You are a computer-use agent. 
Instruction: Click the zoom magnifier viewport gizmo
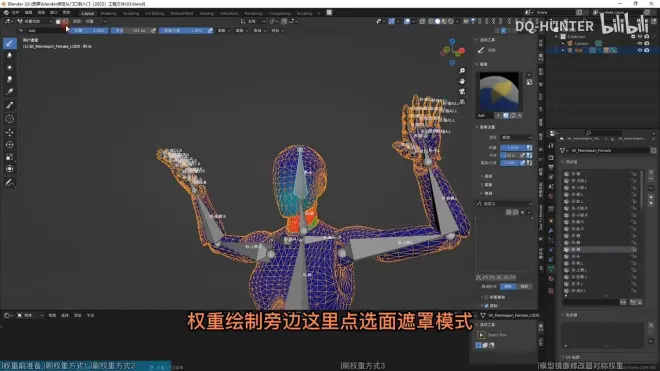click(462, 71)
